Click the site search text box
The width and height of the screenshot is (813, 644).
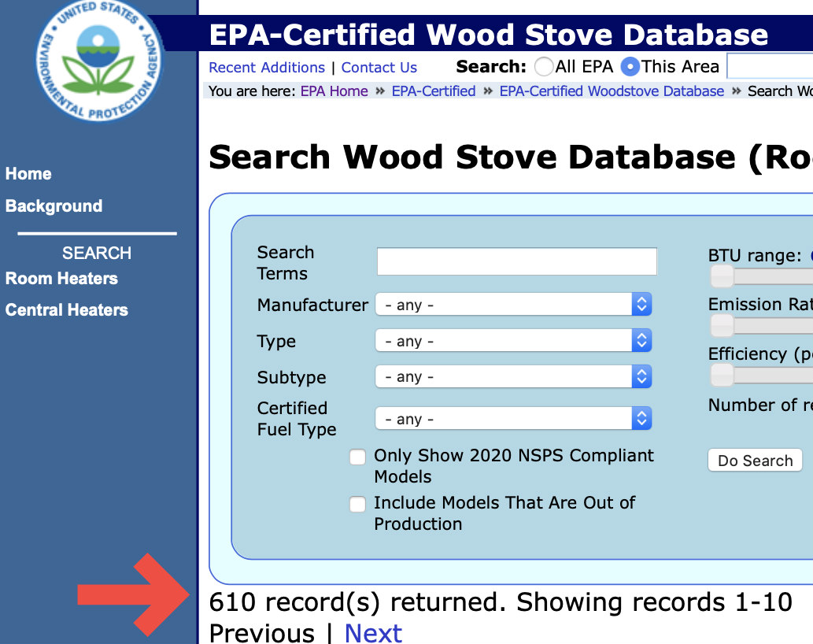771,66
